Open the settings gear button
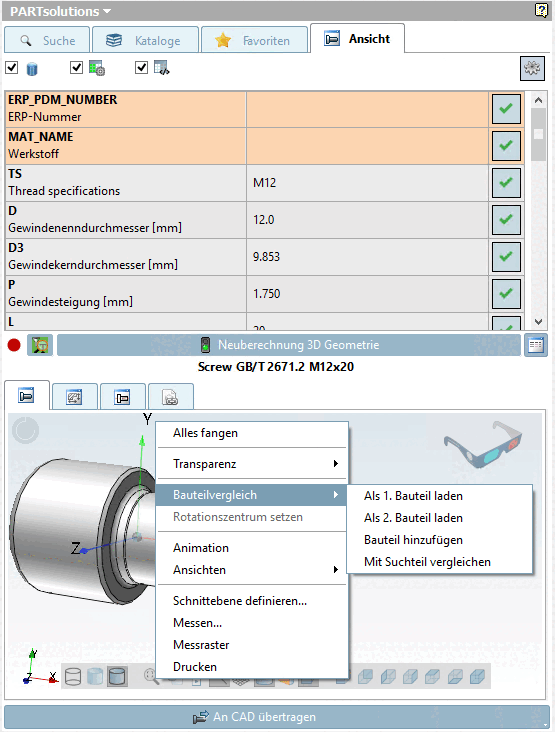This screenshot has height=732, width=555. [x=532, y=69]
